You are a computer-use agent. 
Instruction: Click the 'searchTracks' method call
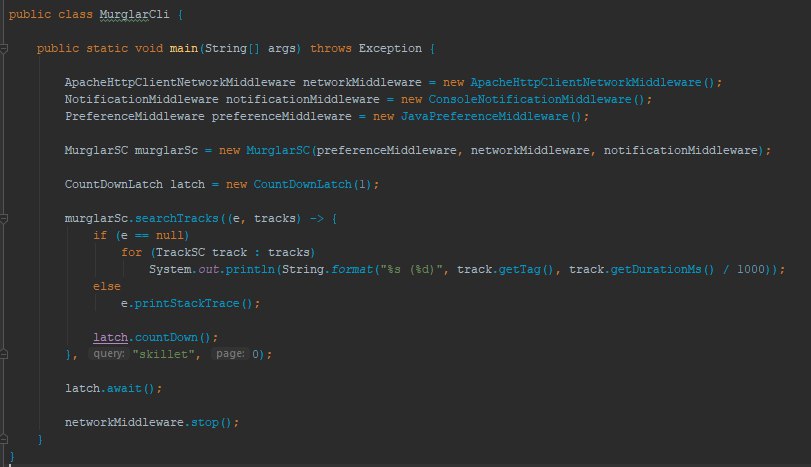(x=176, y=219)
